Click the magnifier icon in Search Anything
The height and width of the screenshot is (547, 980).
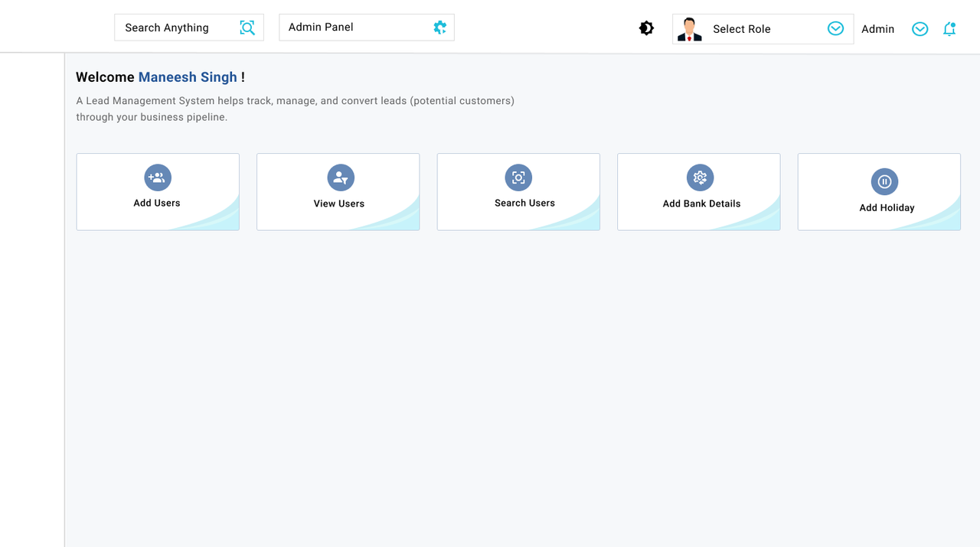pos(247,27)
